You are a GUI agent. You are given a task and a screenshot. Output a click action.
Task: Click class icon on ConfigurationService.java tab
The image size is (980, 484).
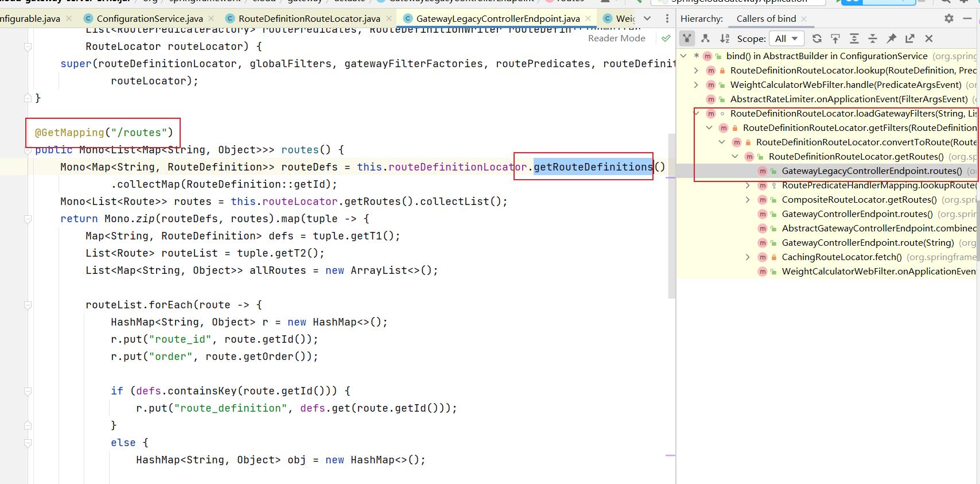[88, 18]
